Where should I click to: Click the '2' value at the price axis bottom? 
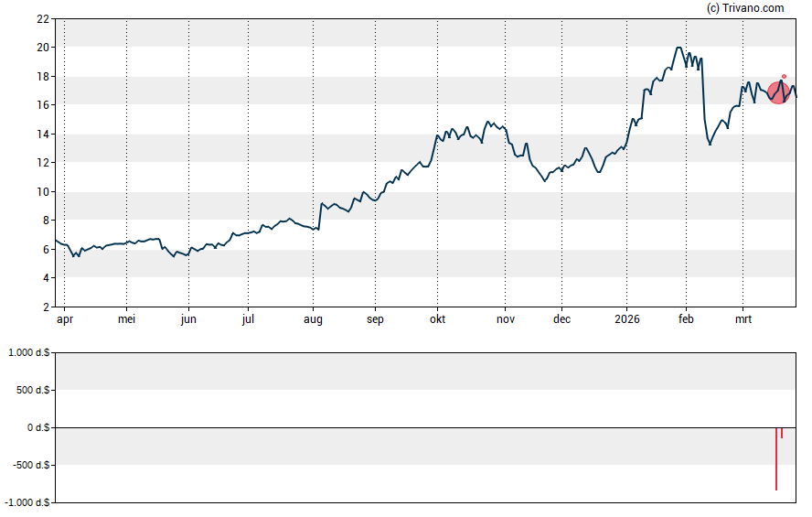point(45,307)
